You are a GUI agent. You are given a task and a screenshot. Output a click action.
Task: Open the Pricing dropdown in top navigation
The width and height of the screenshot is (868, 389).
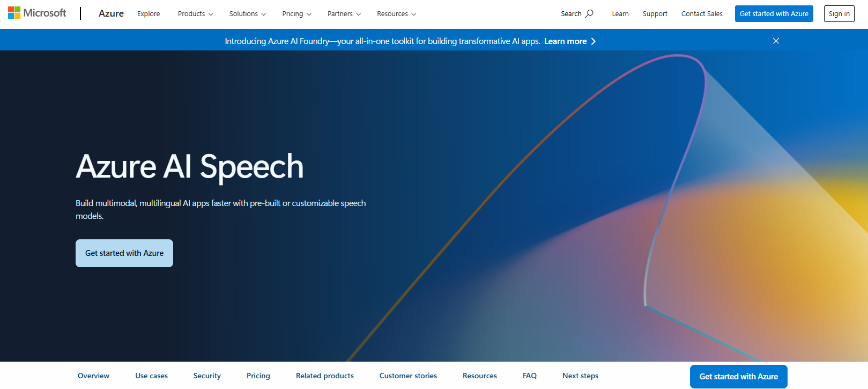296,14
